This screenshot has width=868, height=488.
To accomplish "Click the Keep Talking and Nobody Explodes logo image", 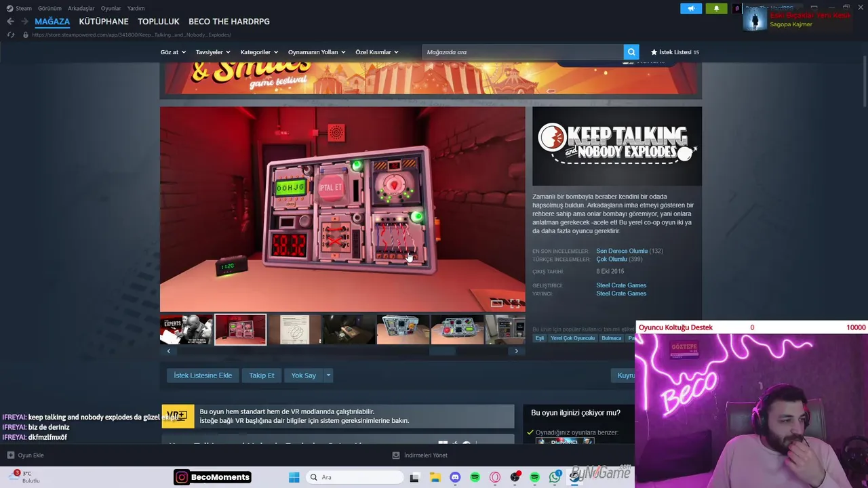I will [x=617, y=146].
